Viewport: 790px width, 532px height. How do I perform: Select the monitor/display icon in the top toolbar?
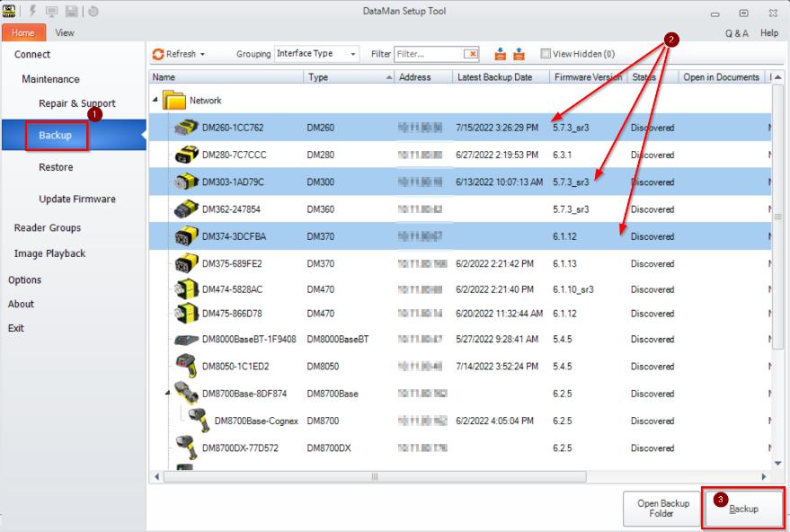(x=51, y=11)
